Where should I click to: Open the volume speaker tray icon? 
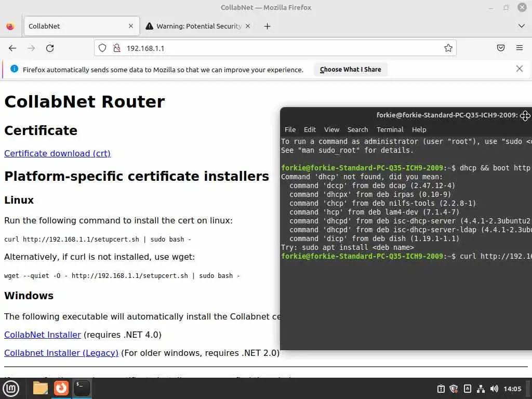494,389
